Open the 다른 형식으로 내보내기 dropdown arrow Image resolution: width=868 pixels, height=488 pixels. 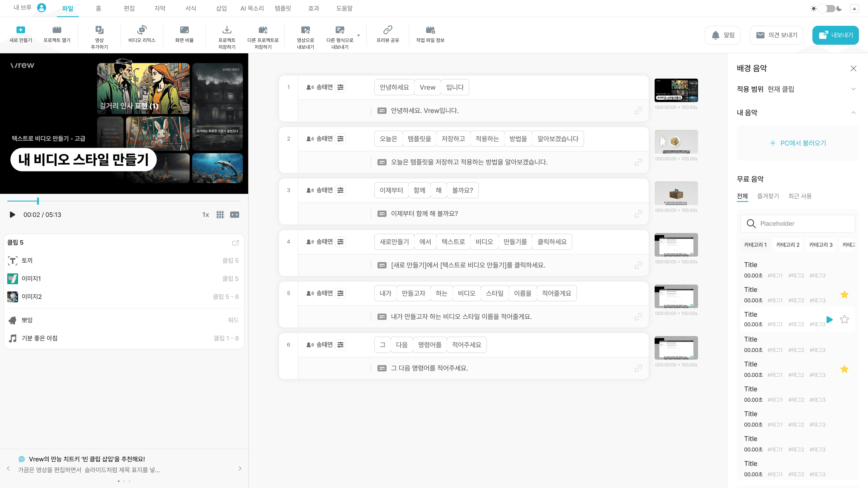359,35
